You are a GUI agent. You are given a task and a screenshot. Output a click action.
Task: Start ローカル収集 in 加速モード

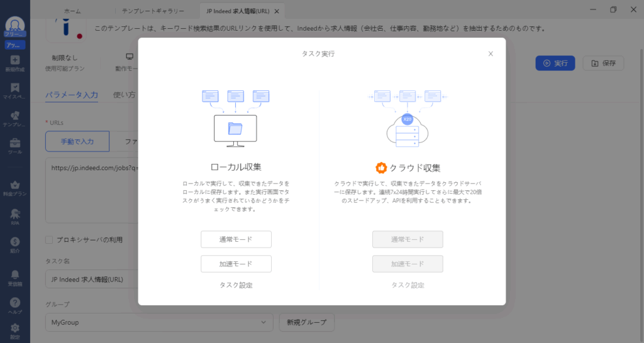(x=236, y=264)
